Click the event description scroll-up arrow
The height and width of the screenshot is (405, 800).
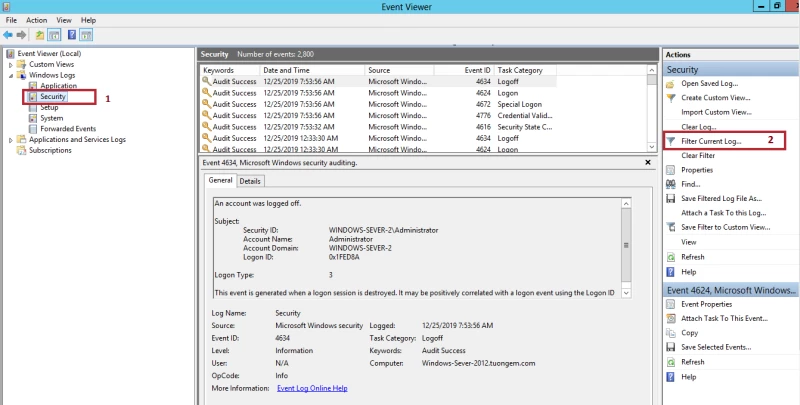[x=626, y=204]
